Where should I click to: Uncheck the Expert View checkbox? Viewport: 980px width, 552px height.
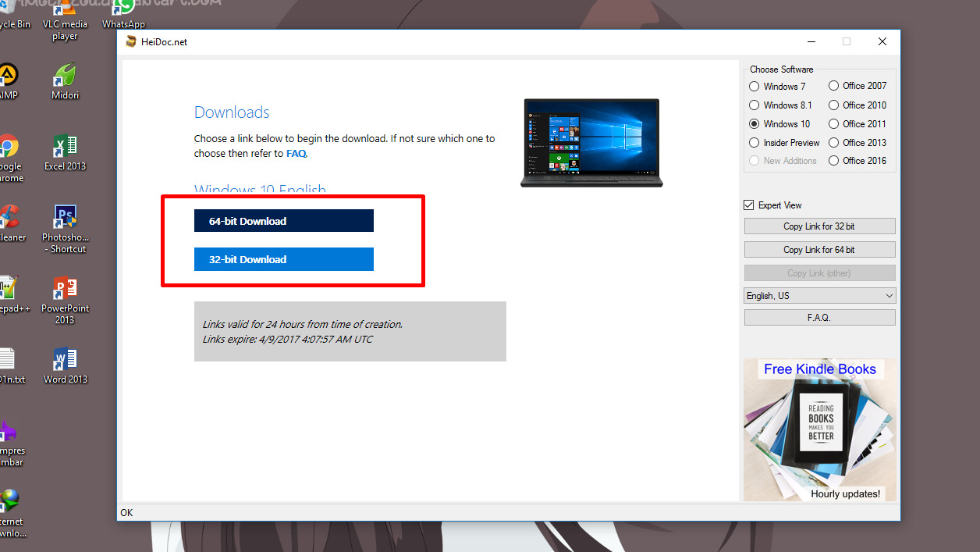(x=749, y=205)
